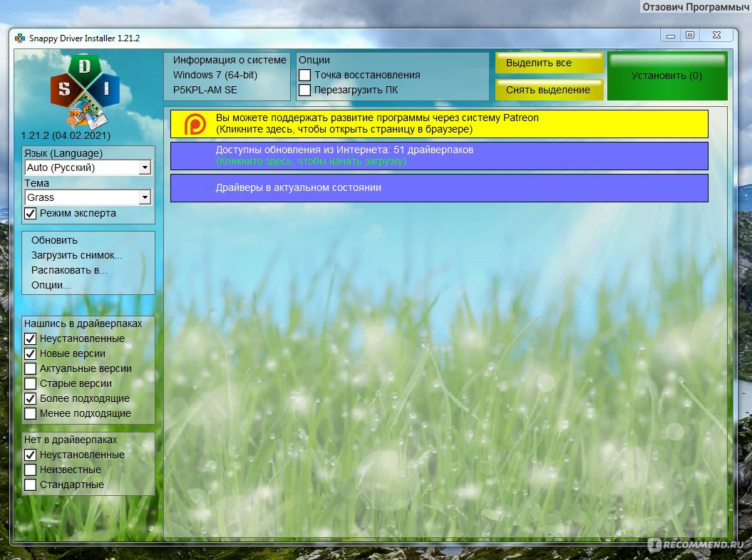
Task: Enable the Неизвестные filter
Action: (x=30, y=470)
